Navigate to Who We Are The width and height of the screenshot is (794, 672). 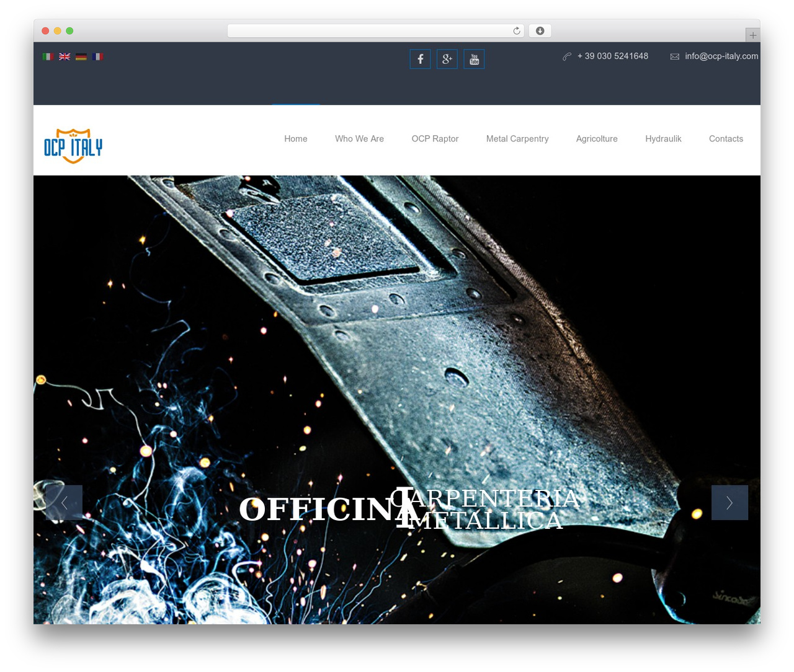click(x=360, y=139)
